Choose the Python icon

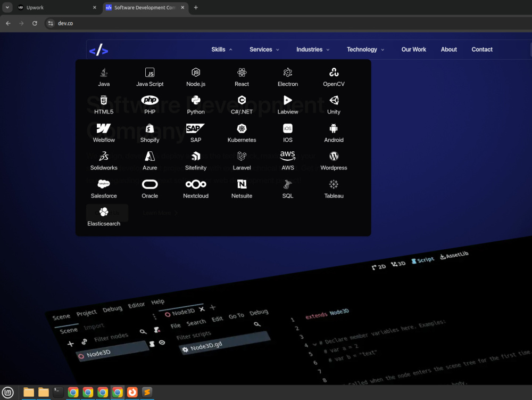[196, 100]
